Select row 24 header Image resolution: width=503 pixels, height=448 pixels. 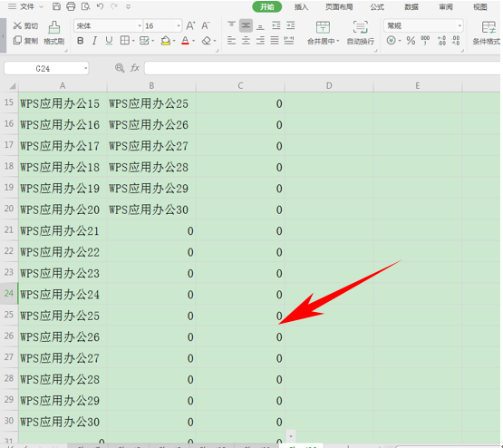9,293
